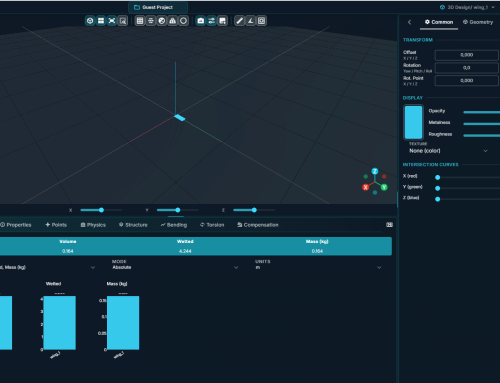
Task: Click the INTERSECTION CURVES section heading
Action: pos(430,165)
